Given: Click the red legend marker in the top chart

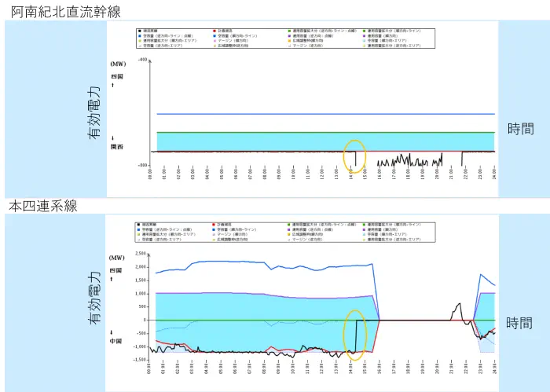Looking at the screenshot, I should tap(214, 31).
